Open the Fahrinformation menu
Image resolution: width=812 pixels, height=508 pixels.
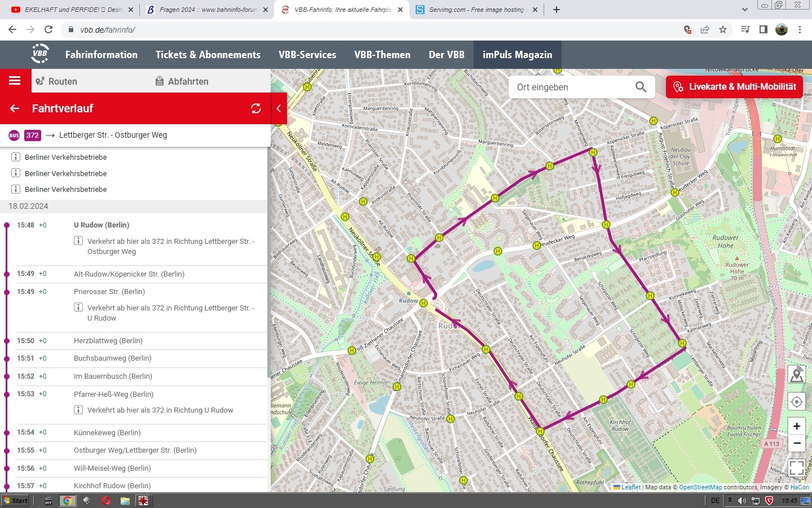click(x=101, y=55)
